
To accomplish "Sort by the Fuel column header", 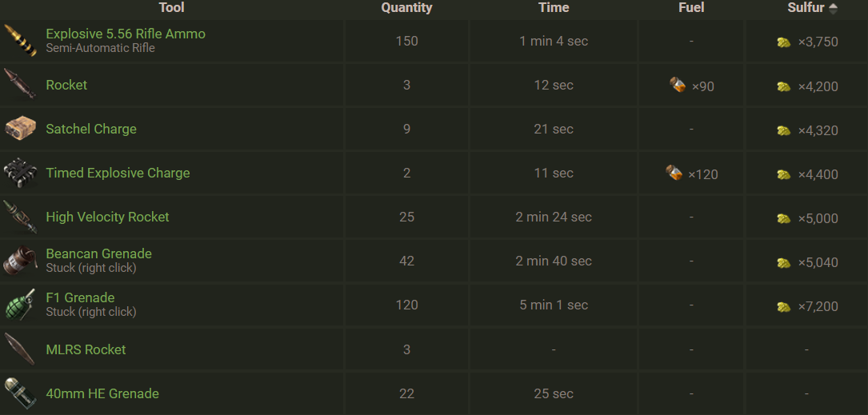I will click(691, 8).
